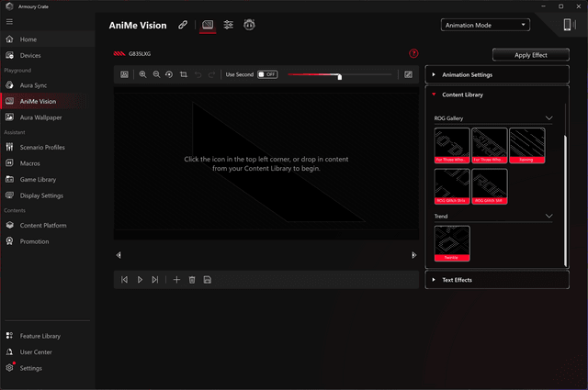Expand the Text Effects panel
This screenshot has width=588, height=390.
[x=497, y=280]
